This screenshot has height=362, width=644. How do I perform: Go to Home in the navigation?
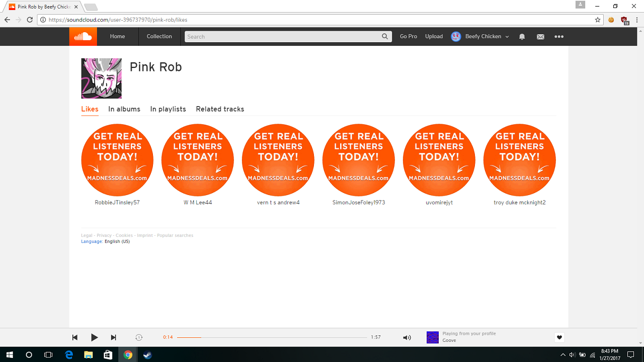[117, 36]
